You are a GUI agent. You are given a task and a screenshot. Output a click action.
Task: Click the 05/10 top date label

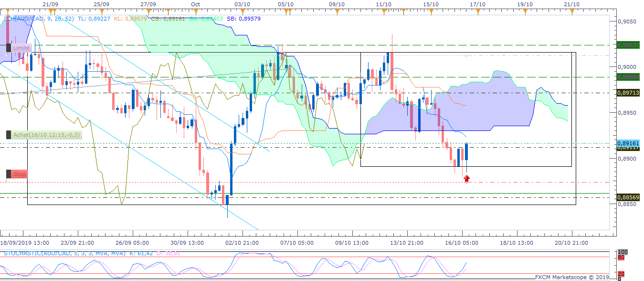coord(285,4)
